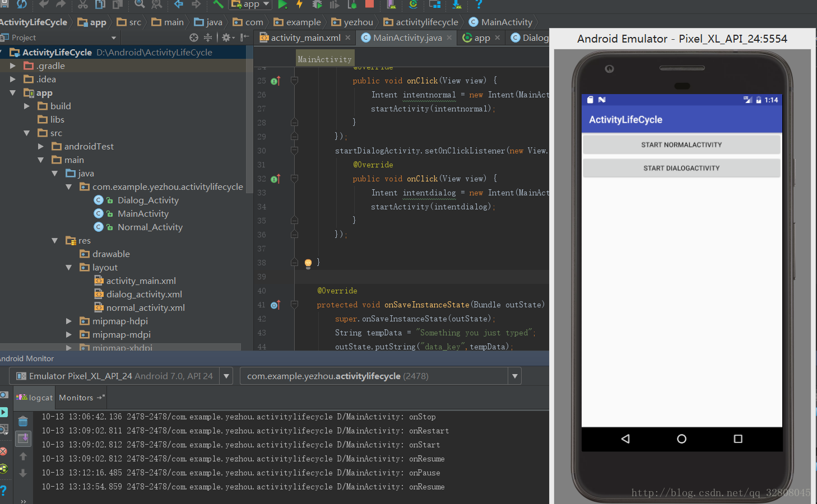
Task: Open the SDK Manager download icon
Action: coord(457,4)
